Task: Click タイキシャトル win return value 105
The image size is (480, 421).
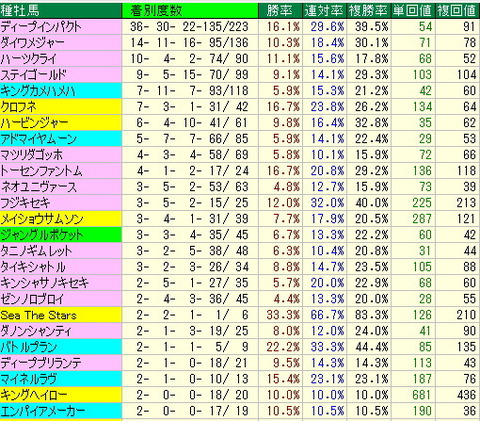Action: point(422,267)
